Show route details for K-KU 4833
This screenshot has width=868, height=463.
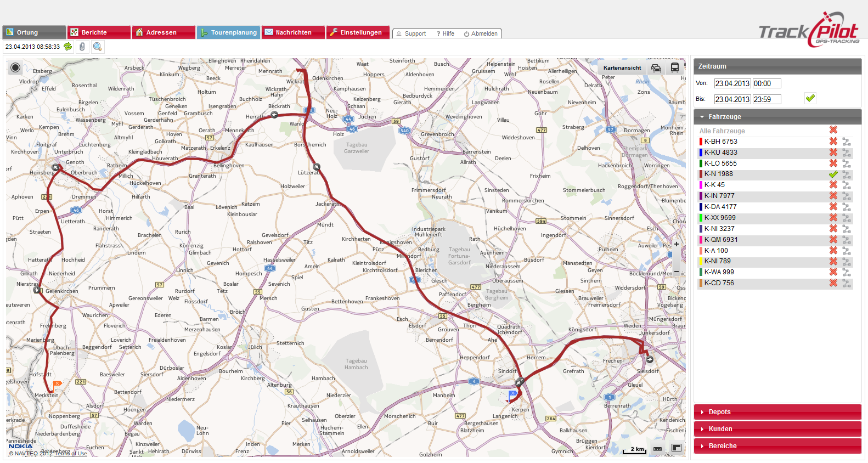847,153
